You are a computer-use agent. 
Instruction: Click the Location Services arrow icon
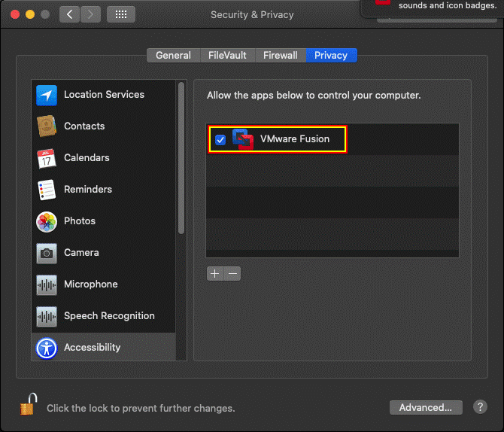click(47, 95)
